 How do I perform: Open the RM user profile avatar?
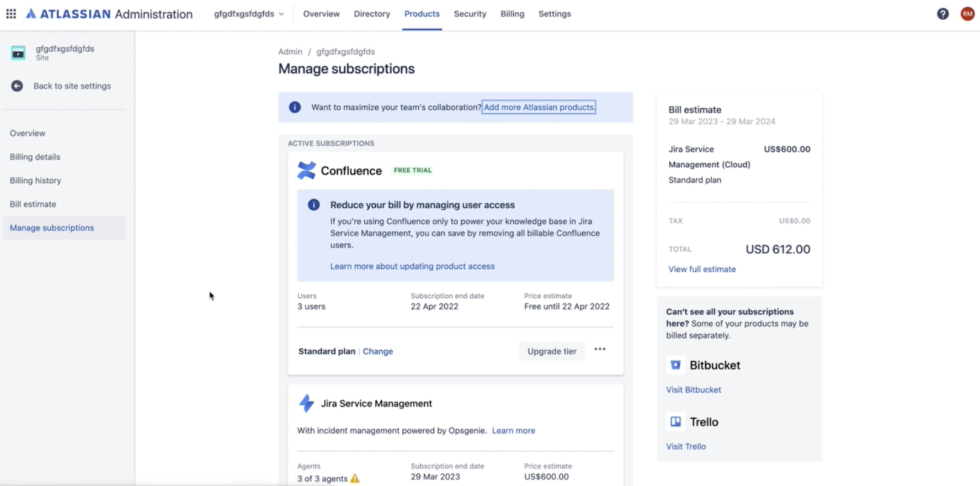[967, 14]
